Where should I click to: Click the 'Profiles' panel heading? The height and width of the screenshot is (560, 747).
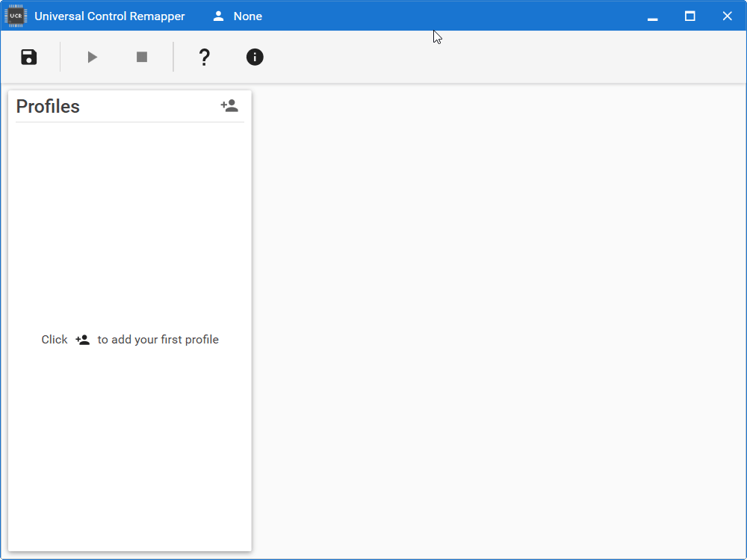pos(48,106)
